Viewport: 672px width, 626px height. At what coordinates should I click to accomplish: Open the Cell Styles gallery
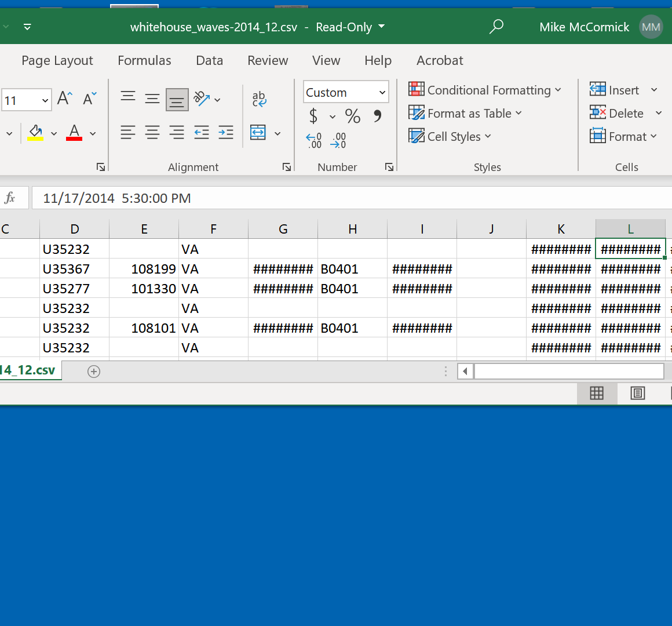click(450, 136)
